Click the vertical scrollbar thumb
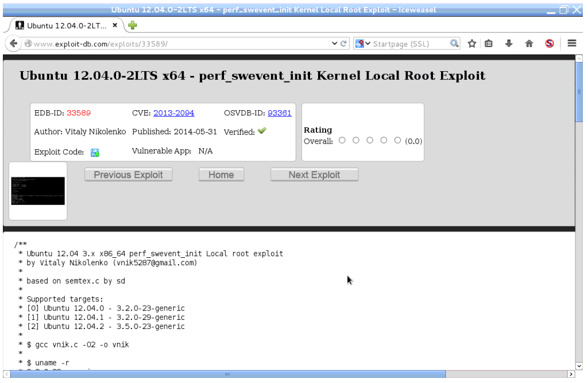Image resolution: width=588 pixels, height=383 pixels. coord(579,92)
